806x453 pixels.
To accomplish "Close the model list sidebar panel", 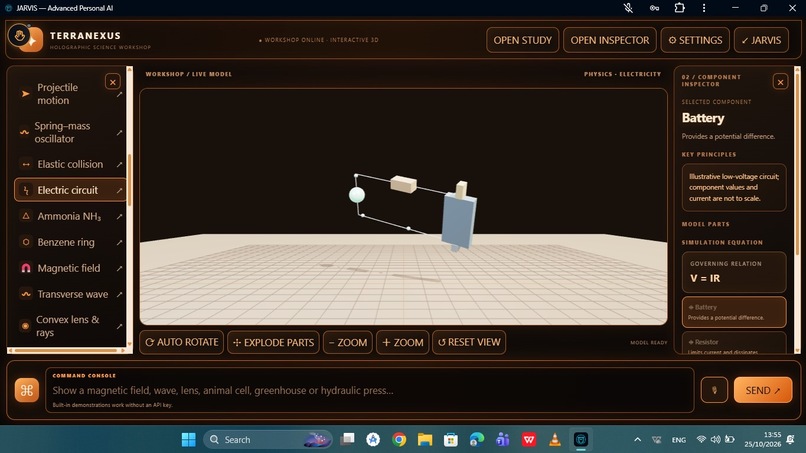I will (113, 82).
